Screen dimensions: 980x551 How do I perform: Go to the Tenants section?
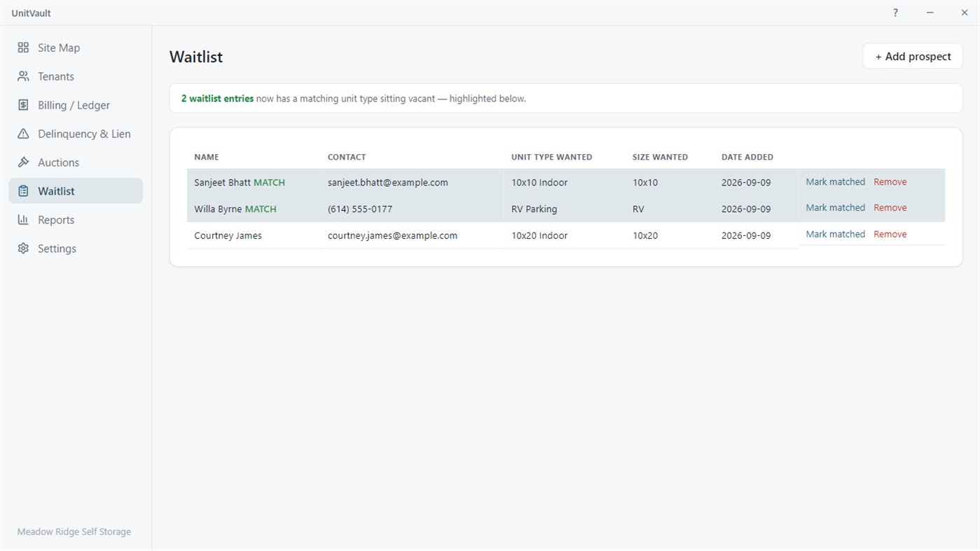(x=76, y=76)
